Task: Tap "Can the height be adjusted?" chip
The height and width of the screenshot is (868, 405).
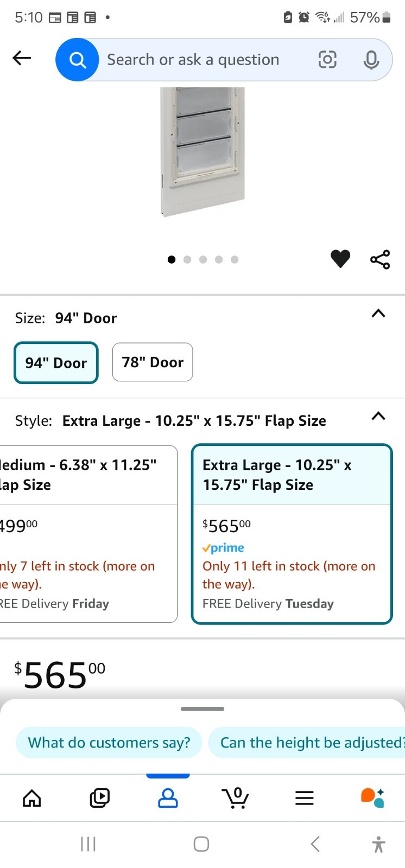Action: point(309,742)
